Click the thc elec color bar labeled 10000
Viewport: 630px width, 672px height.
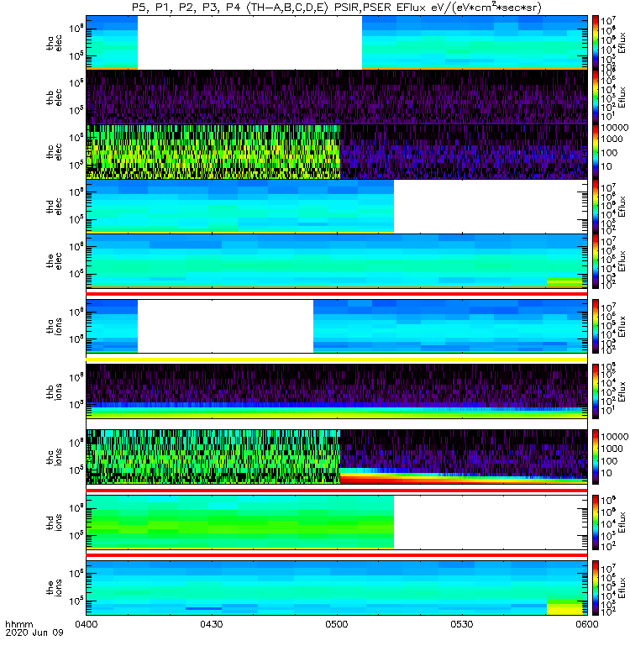pos(596,152)
